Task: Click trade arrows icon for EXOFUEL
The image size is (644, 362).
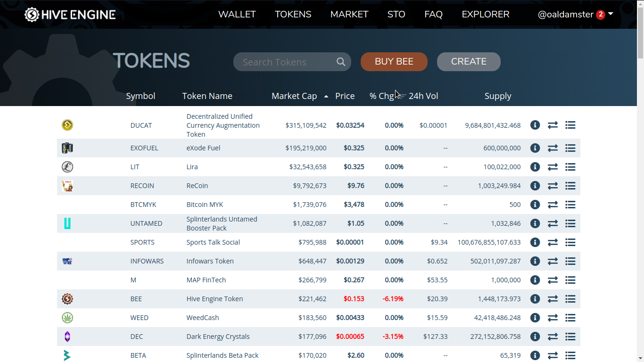Action: (553, 148)
